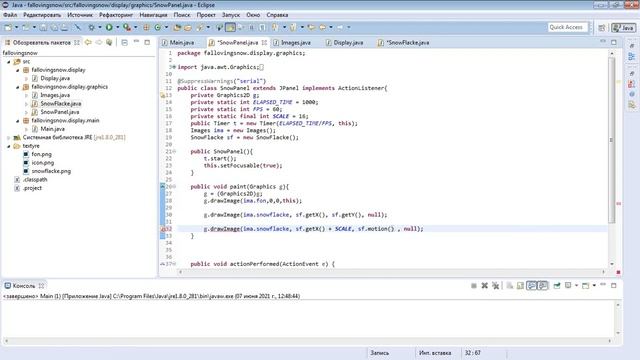Click Open Perspective icon near Quick Access

pyautogui.click(x=602, y=27)
